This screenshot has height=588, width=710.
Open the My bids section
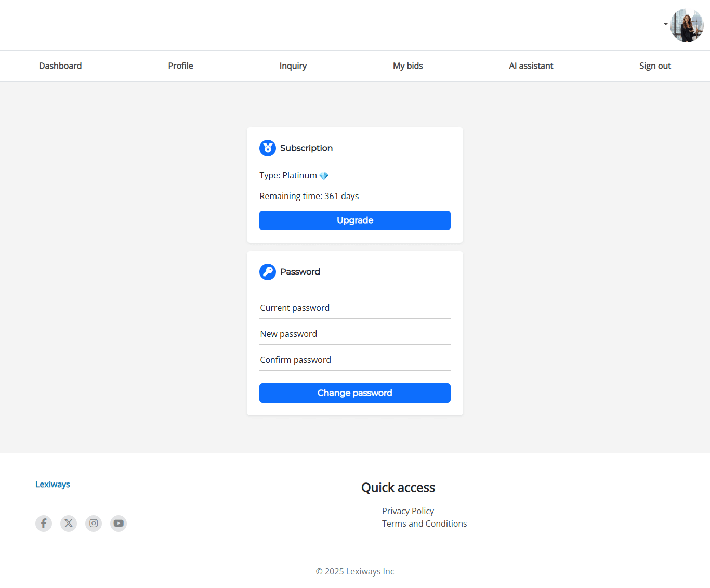tap(407, 66)
